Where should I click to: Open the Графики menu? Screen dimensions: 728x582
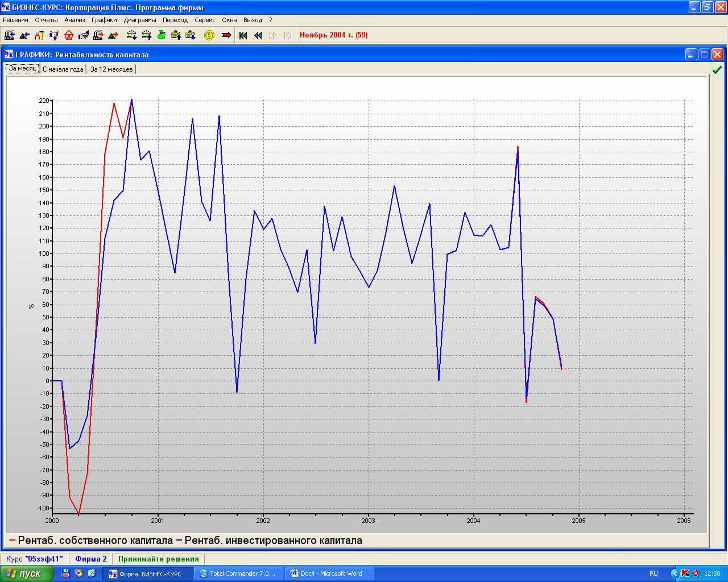coord(104,20)
